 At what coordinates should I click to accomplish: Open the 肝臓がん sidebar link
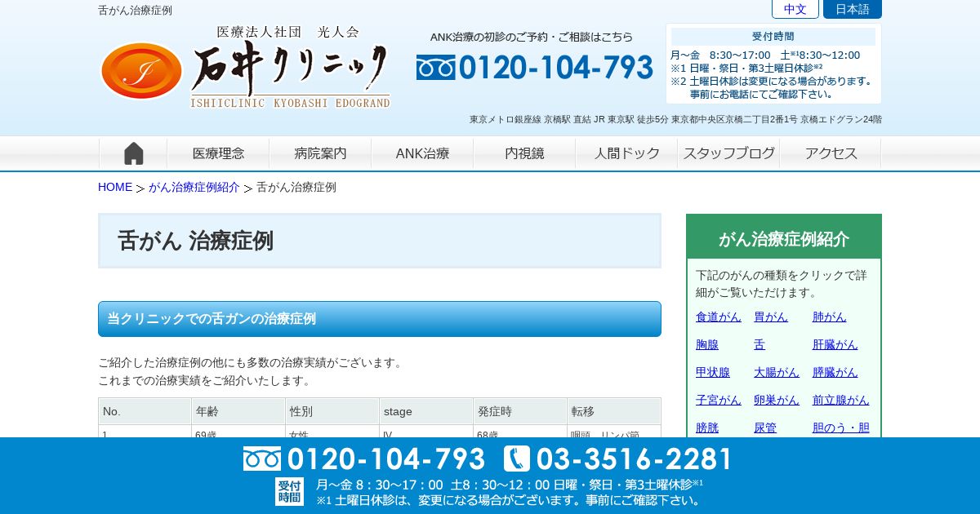click(835, 344)
